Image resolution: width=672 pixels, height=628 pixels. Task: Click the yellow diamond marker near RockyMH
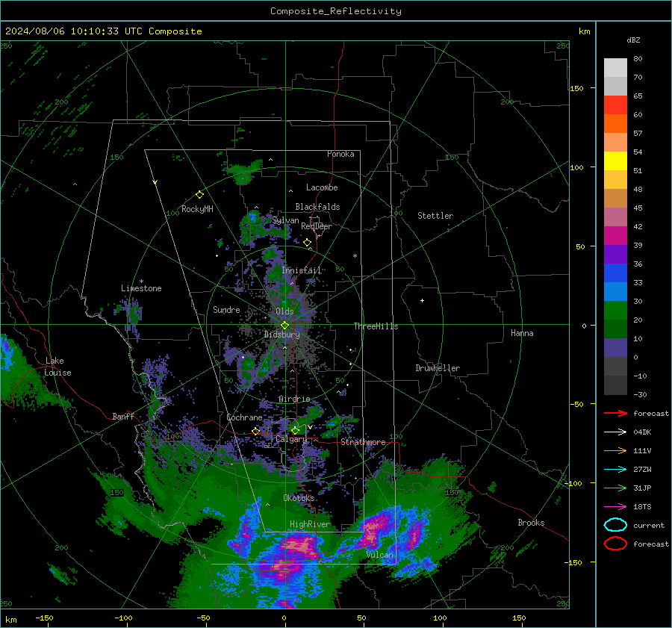[199, 195]
